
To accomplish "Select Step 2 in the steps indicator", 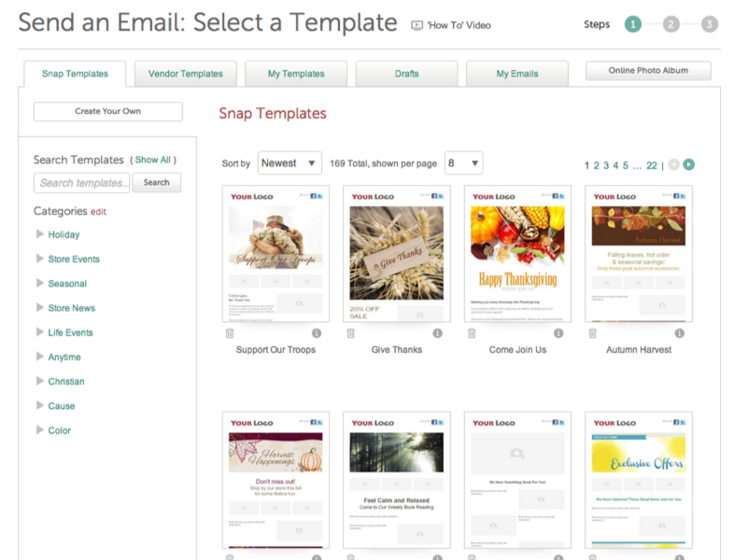I will 669,25.
